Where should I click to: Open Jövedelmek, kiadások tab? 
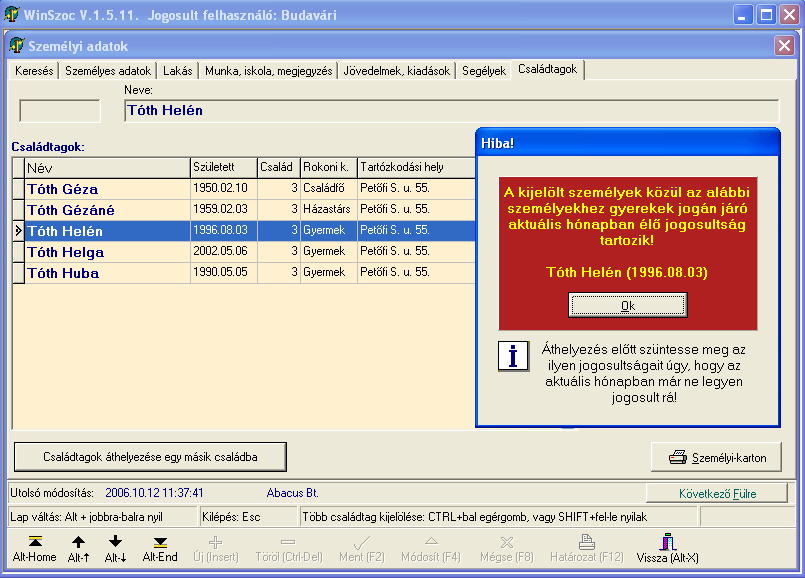point(396,71)
